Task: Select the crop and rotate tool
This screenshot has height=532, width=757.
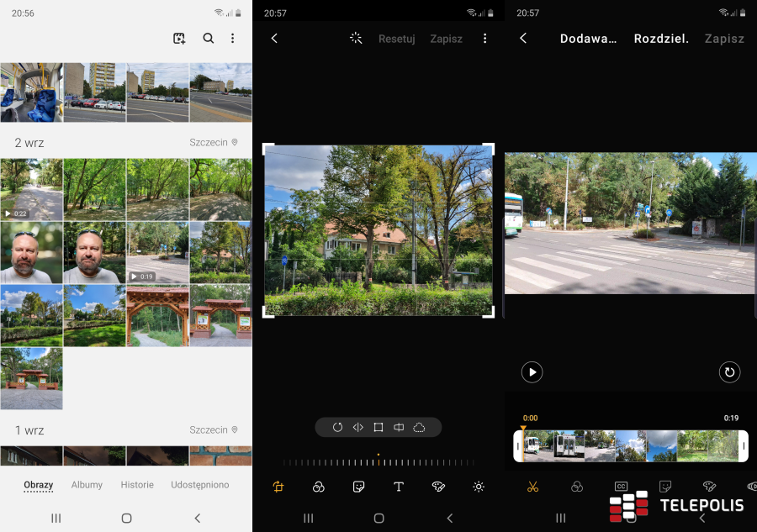Action: (x=278, y=487)
